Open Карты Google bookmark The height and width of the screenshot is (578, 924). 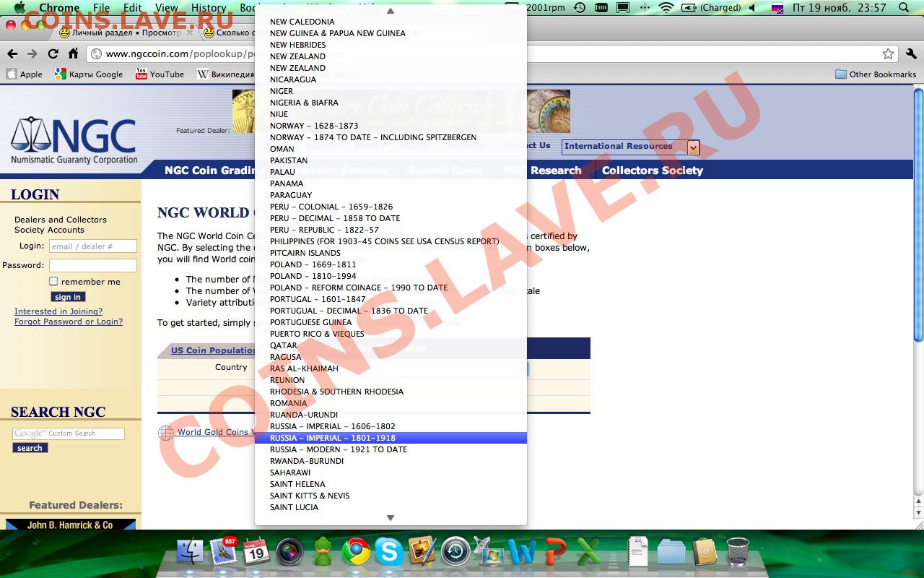tap(89, 74)
